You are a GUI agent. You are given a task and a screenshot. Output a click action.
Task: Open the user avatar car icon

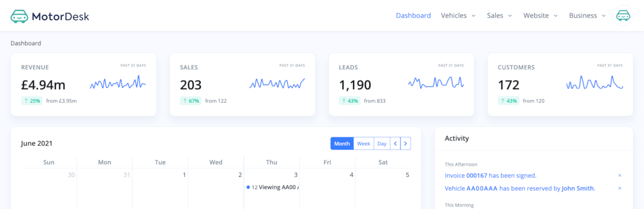623,16
